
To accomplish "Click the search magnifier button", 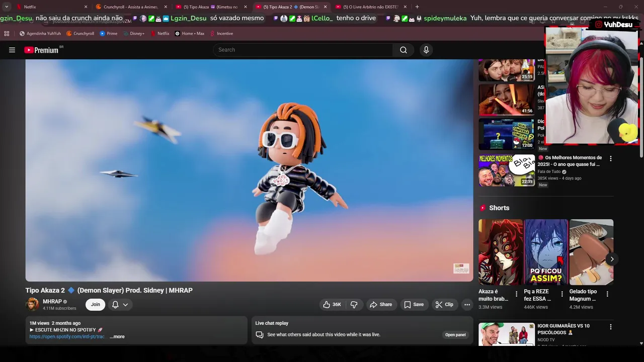I will [x=404, y=50].
